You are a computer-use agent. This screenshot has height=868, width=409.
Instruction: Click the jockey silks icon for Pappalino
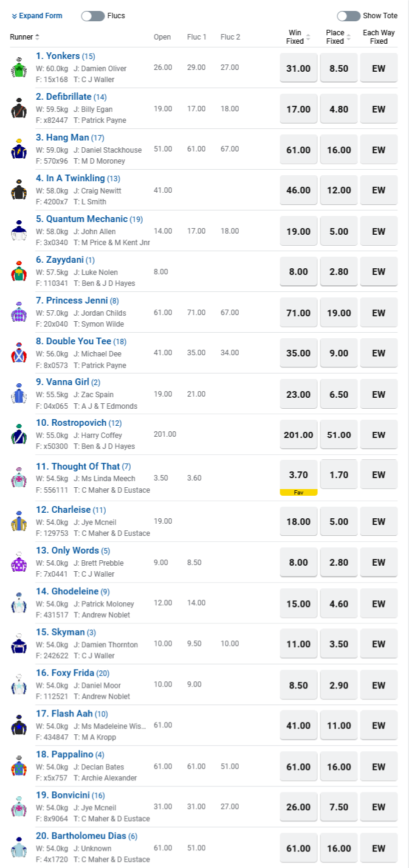pyautogui.click(x=19, y=766)
